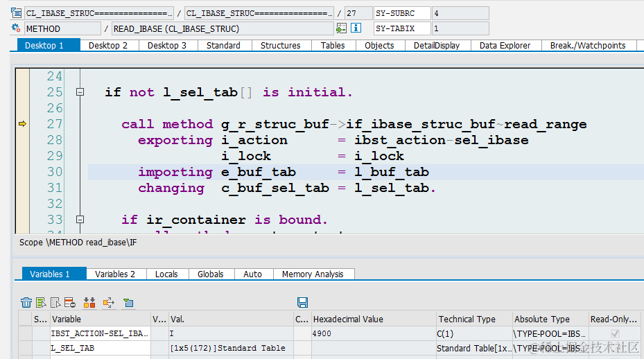Click the Technical Type column header

click(474, 319)
